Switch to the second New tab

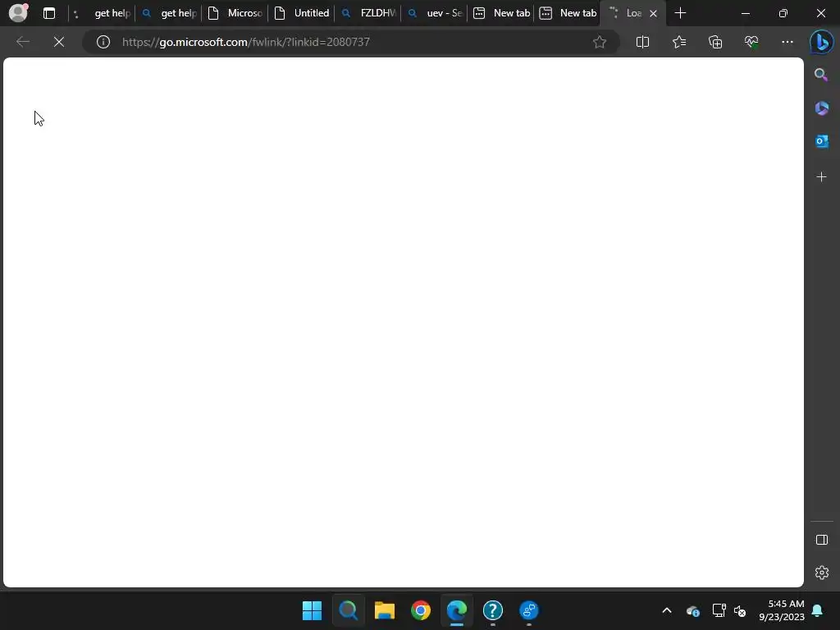coord(568,13)
